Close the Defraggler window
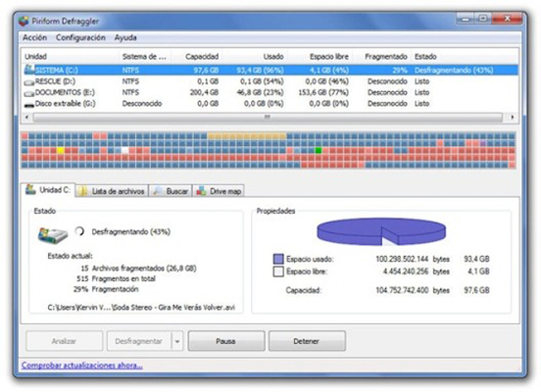This screenshot has width=541, height=392. [508, 19]
